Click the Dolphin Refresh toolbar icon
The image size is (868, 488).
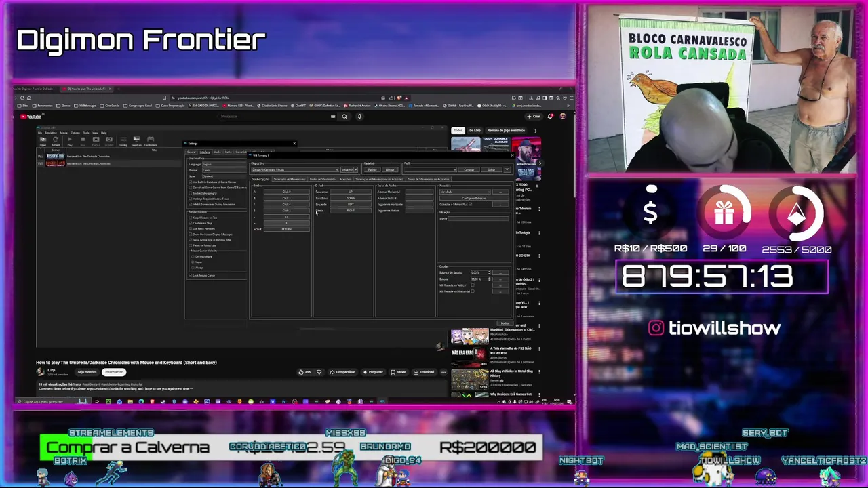56,141
